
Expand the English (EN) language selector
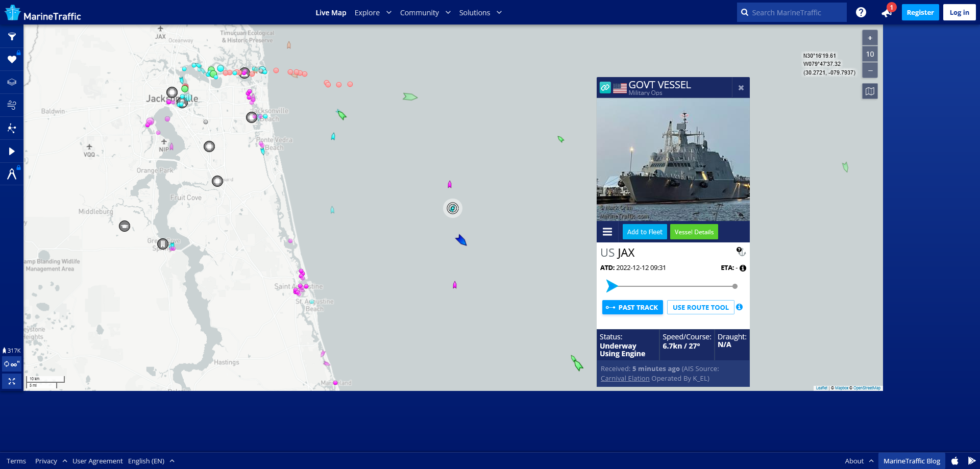pyautogui.click(x=151, y=461)
